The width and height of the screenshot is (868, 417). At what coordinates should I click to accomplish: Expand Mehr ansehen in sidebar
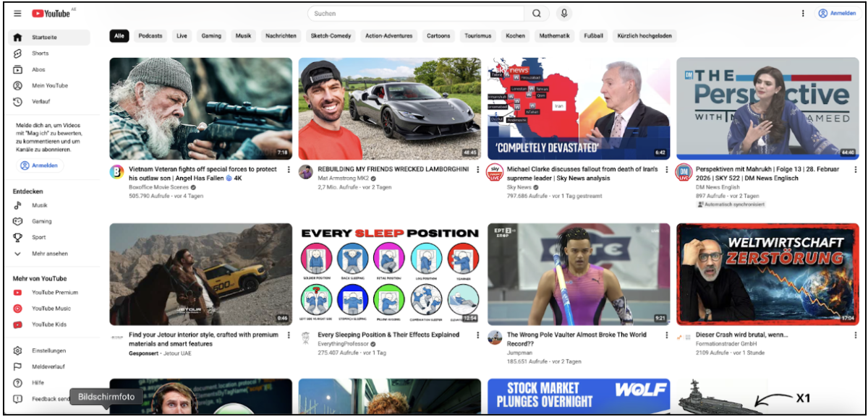pyautogui.click(x=49, y=254)
